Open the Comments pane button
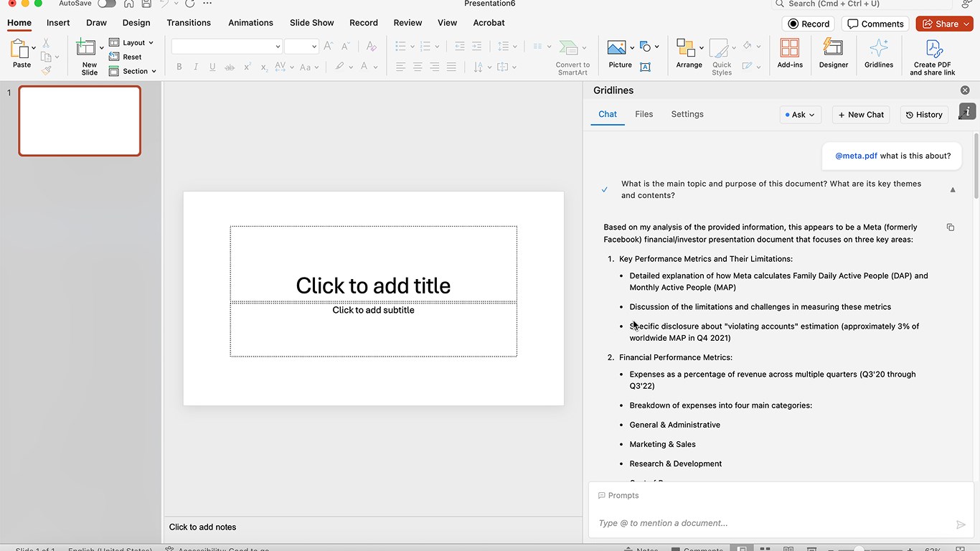The image size is (980, 551). click(x=875, y=24)
